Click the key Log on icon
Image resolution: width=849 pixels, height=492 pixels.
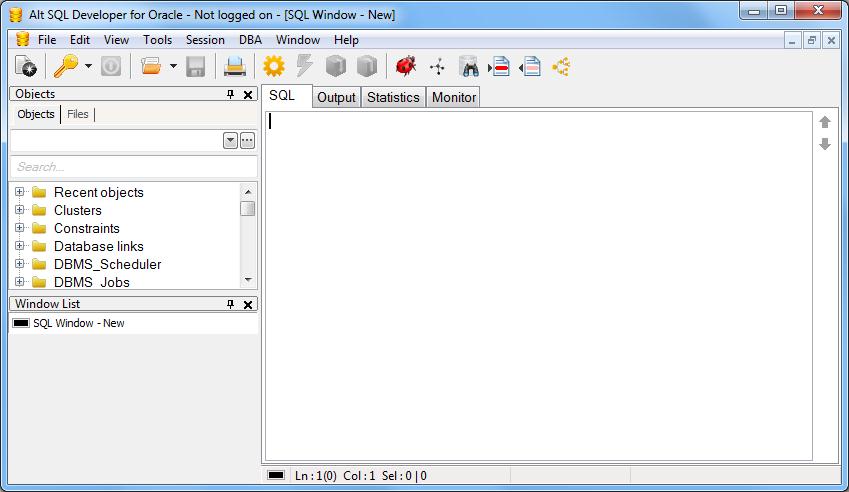(66, 67)
